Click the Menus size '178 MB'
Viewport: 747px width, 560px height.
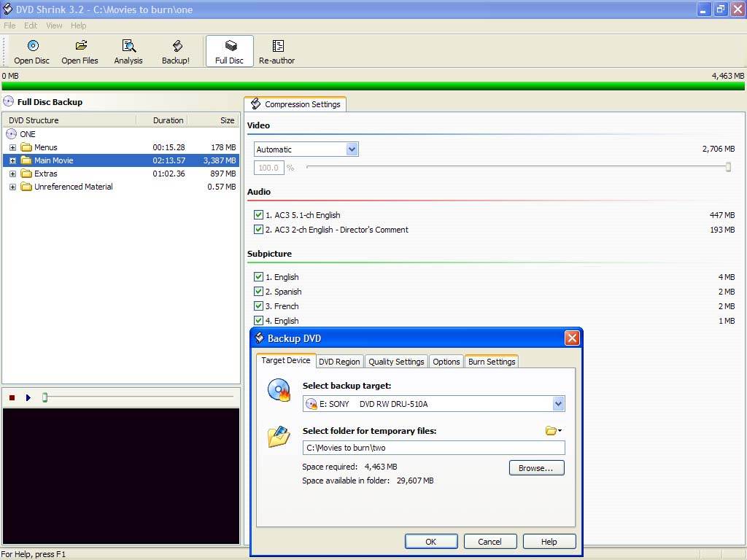click(223, 147)
